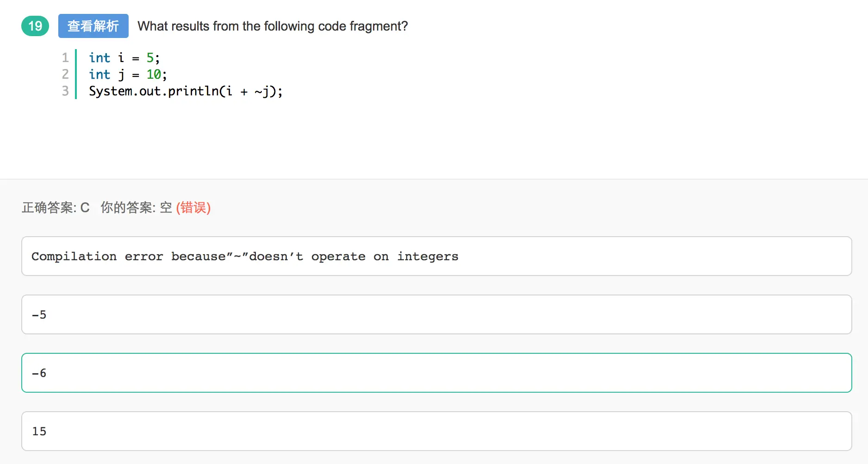868x464 pixels.
Task: Click the question text about code fragment
Action: coord(273,26)
